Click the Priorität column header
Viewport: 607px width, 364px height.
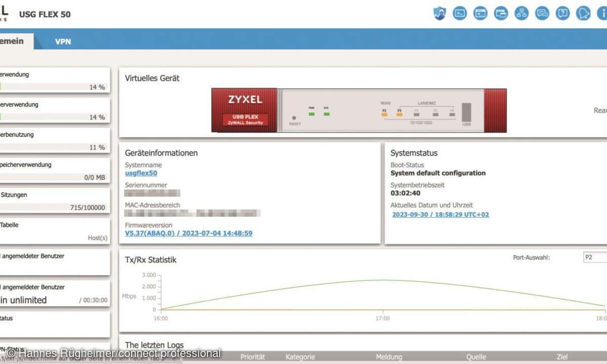click(252, 357)
